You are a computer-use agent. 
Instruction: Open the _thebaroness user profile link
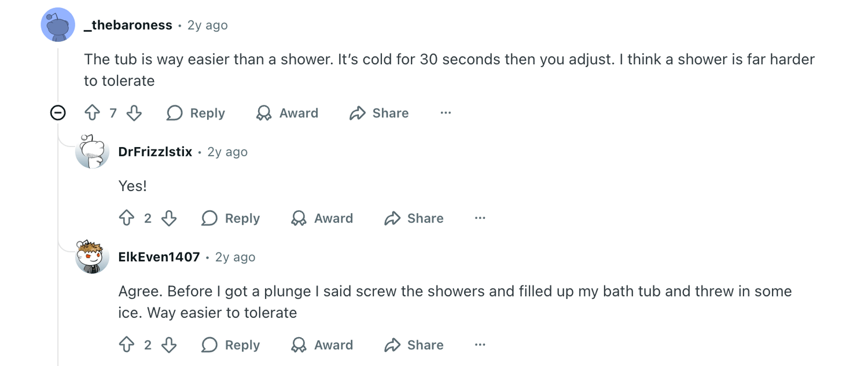[128, 25]
